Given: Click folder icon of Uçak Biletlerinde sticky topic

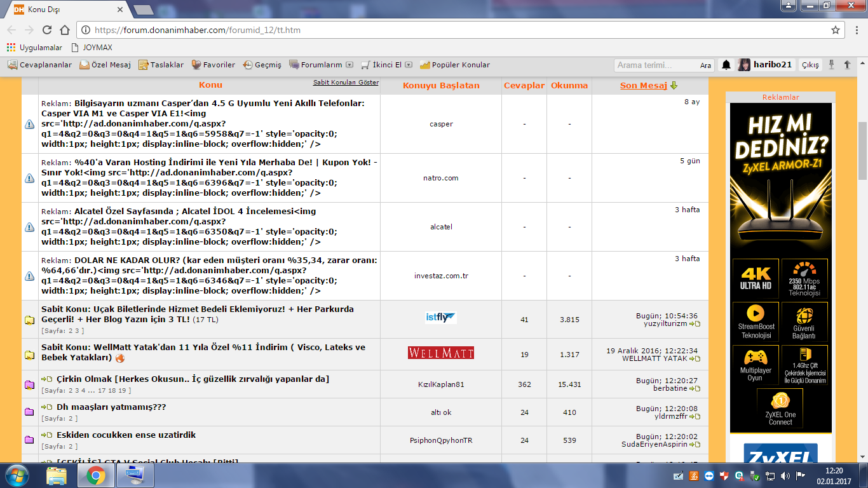Looking at the screenshot, I should 29,320.
